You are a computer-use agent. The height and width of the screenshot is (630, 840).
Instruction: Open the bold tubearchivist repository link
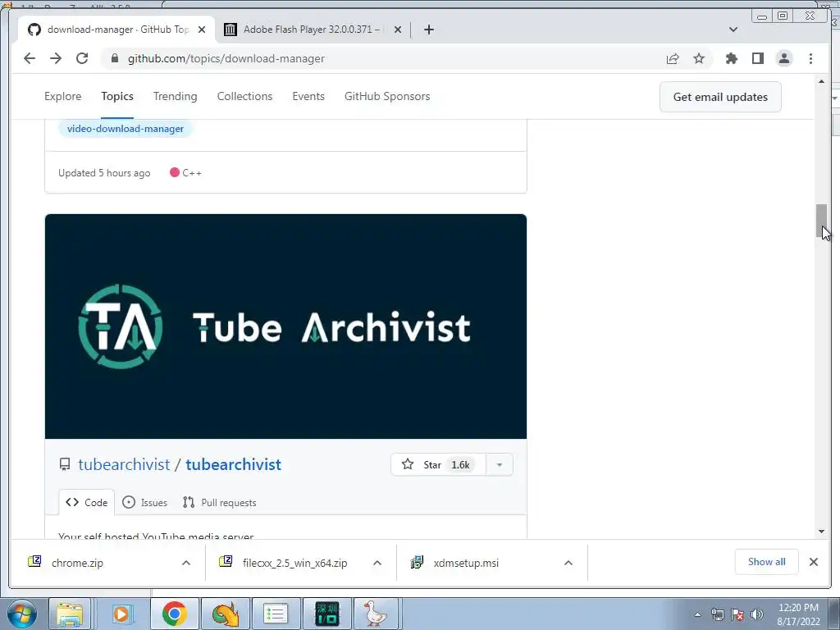coord(233,464)
